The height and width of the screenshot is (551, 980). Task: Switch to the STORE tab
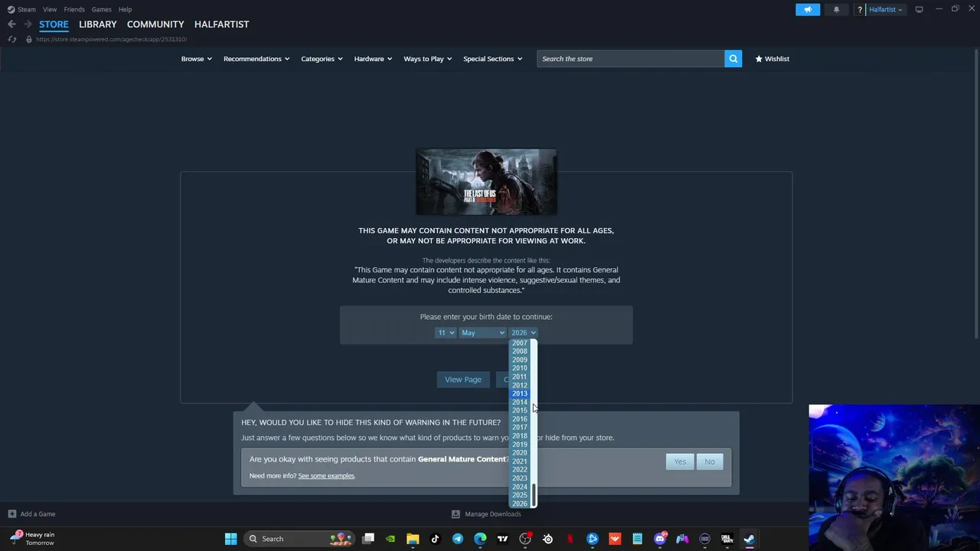pyautogui.click(x=54, y=24)
